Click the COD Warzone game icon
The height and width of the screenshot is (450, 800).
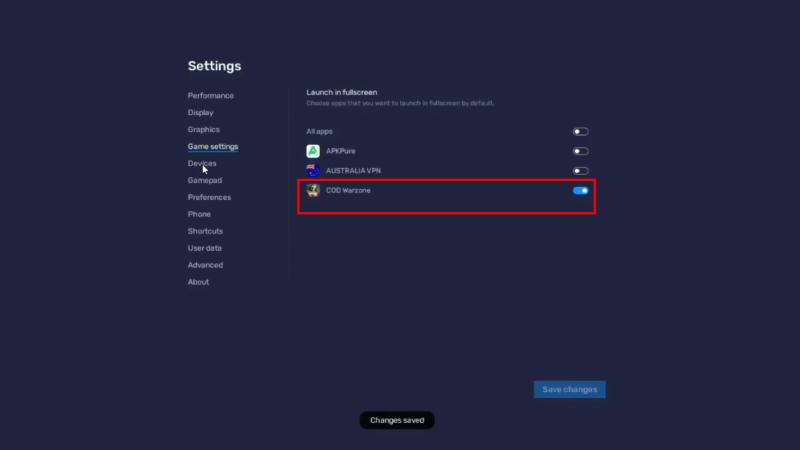[x=313, y=190]
